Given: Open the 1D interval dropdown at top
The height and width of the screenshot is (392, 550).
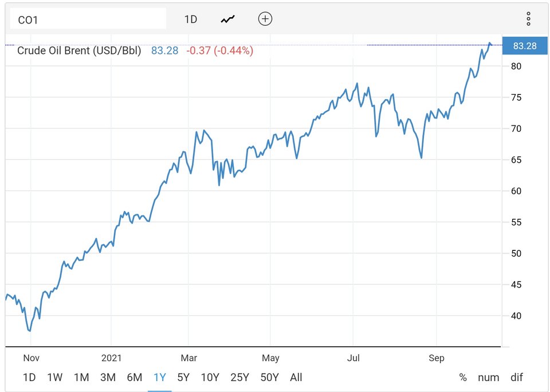Looking at the screenshot, I should pos(191,19).
